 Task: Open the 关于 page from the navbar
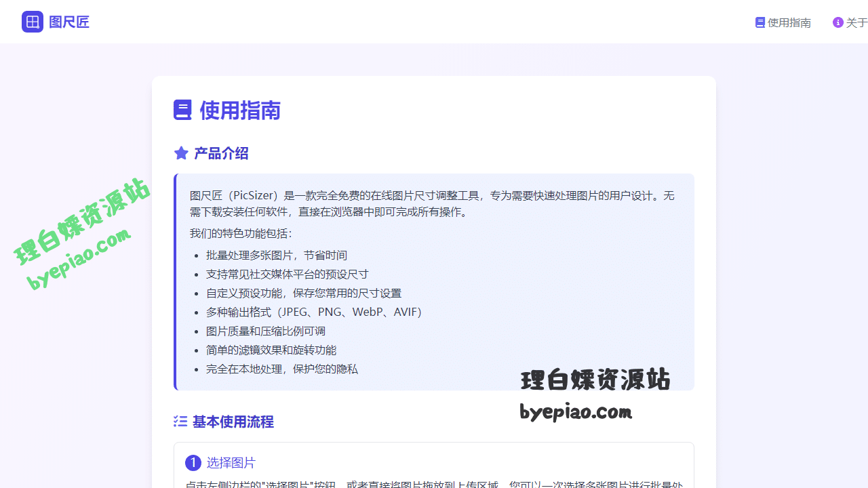click(x=854, y=22)
